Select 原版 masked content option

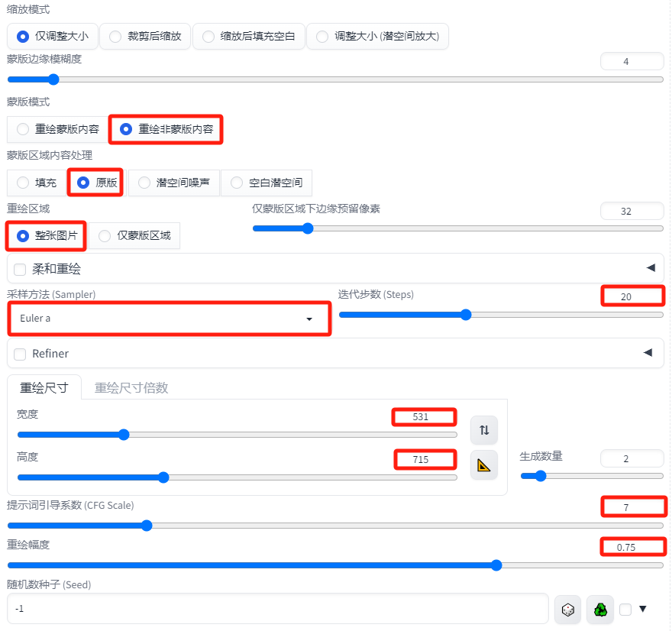95,183
